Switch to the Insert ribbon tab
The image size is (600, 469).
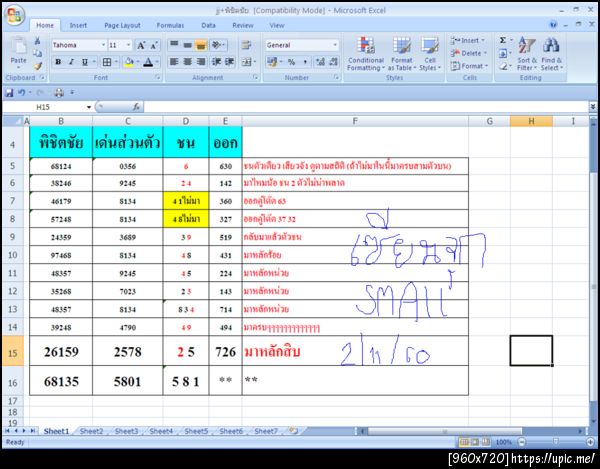[x=78, y=26]
